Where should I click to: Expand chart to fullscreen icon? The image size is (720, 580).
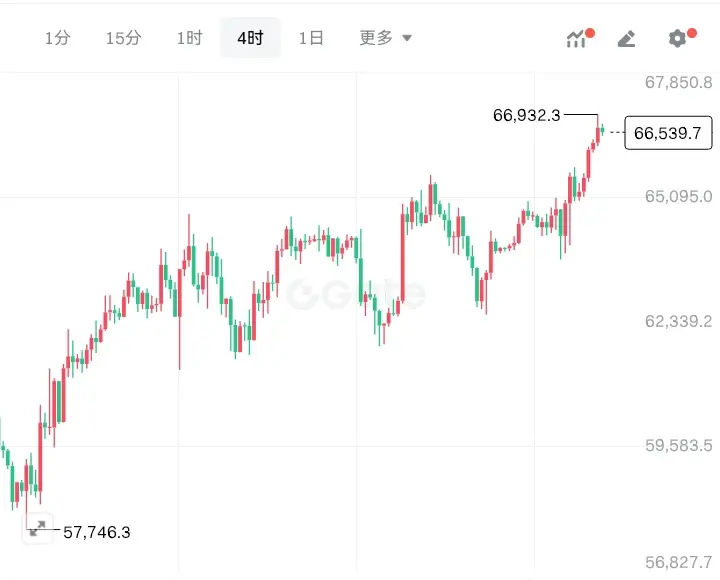tap(38, 528)
